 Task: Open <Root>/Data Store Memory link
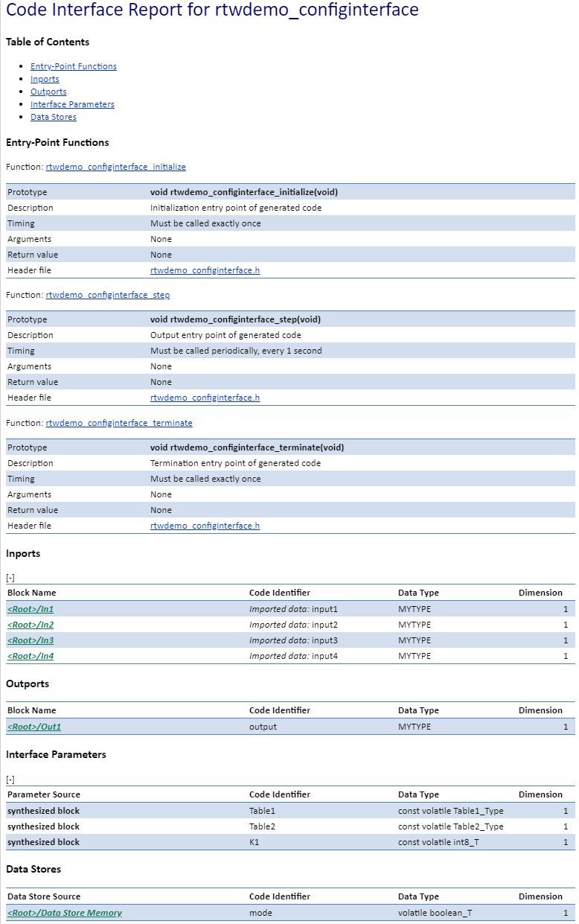point(65,913)
